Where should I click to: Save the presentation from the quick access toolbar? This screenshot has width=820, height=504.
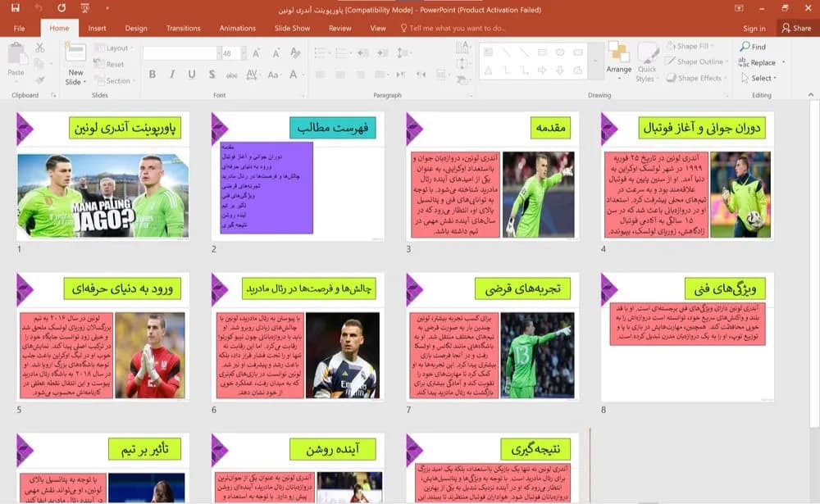[x=15, y=8]
